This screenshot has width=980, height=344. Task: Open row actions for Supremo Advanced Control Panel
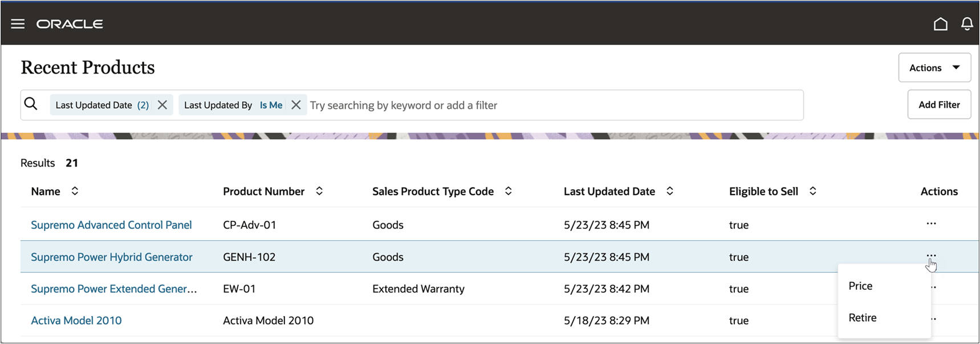click(930, 224)
